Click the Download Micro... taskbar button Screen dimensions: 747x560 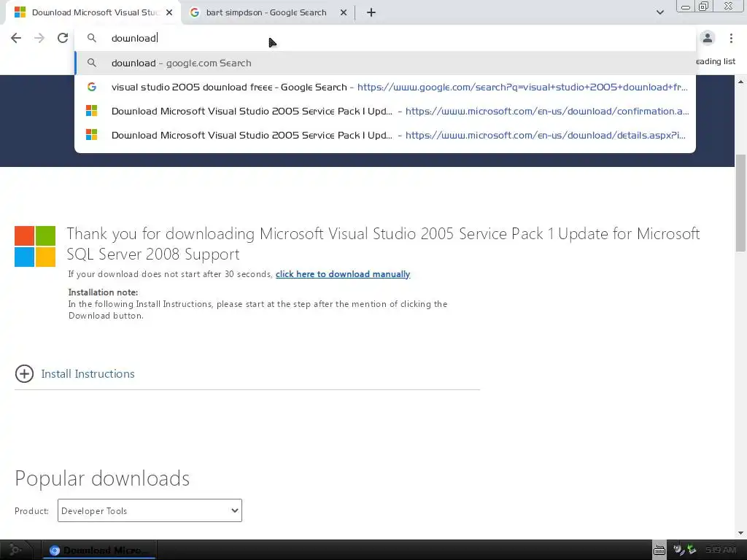(99, 551)
